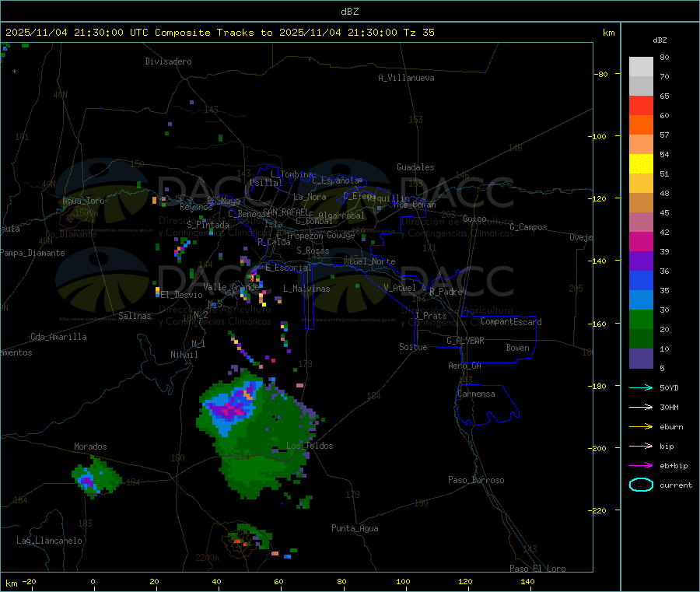Screen dimensions: 700x592
Task: Pick the gray 65–70 dBZ legend band
Action: click(x=641, y=86)
